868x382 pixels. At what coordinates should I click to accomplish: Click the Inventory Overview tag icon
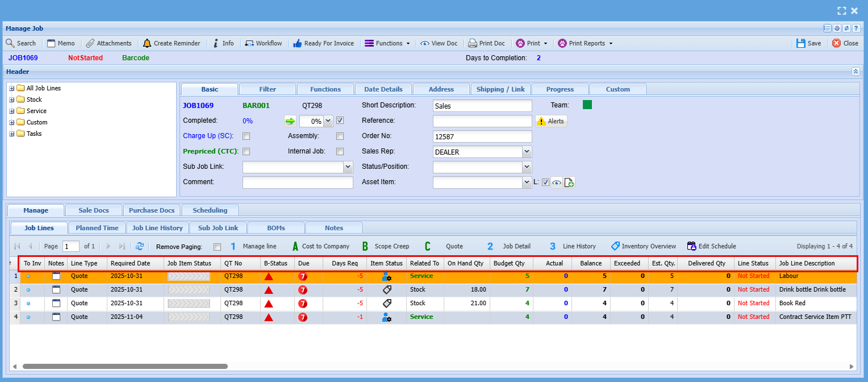(615, 246)
